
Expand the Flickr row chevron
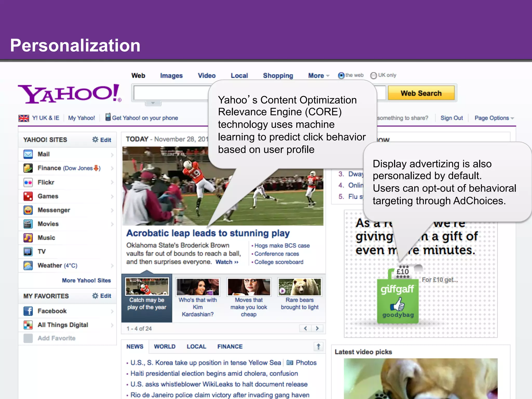[x=112, y=182]
